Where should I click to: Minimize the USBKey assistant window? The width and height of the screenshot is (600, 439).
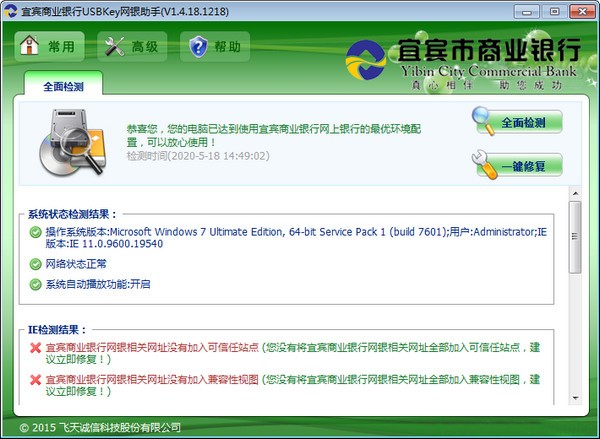pyautogui.click(x=527, y=11)
